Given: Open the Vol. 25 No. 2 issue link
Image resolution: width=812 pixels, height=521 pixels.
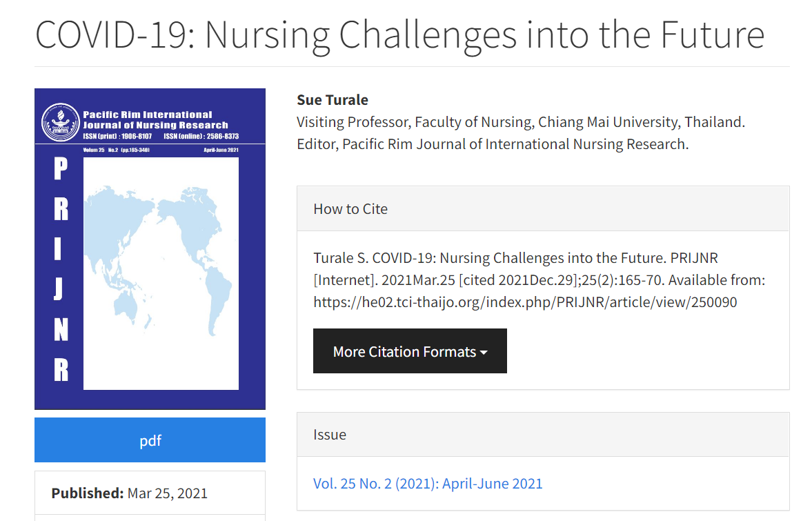Looking at the screenshot, I should [x=428, y=484].
